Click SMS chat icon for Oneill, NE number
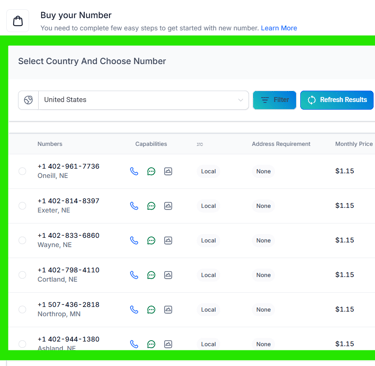Viewport: 375px width, 366px height. 151,171
